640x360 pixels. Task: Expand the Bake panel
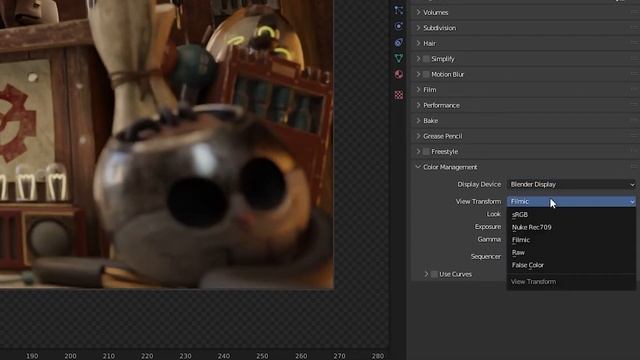point(418,120)
